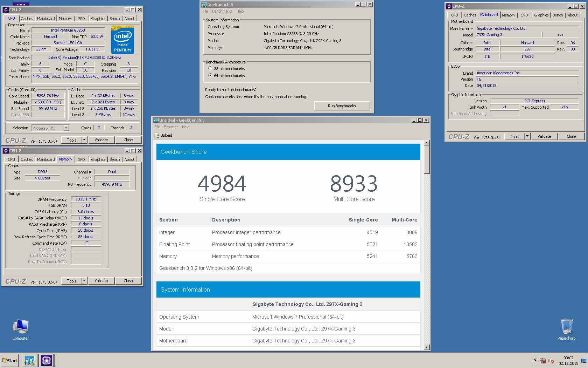This screenshot has width=588, height=368.
Task: Click the Untitled Geekbench window title icon
Action: point(156,120)
